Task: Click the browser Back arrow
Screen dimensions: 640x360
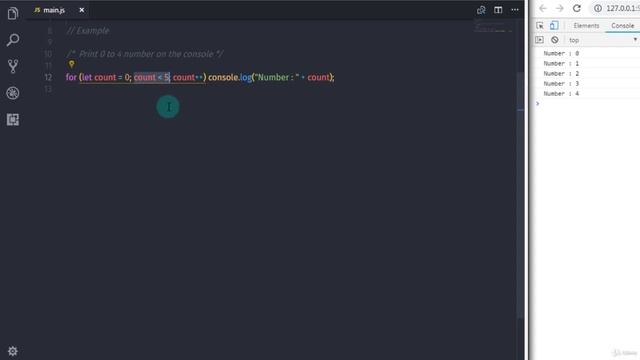Action: coord(543,8)
